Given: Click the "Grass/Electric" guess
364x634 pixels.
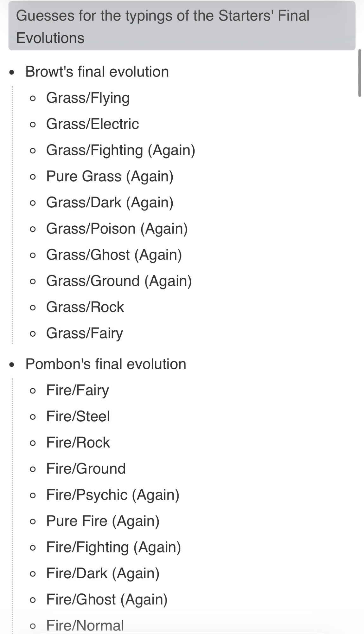Looking at the screenshot, I should click(93, 124).
